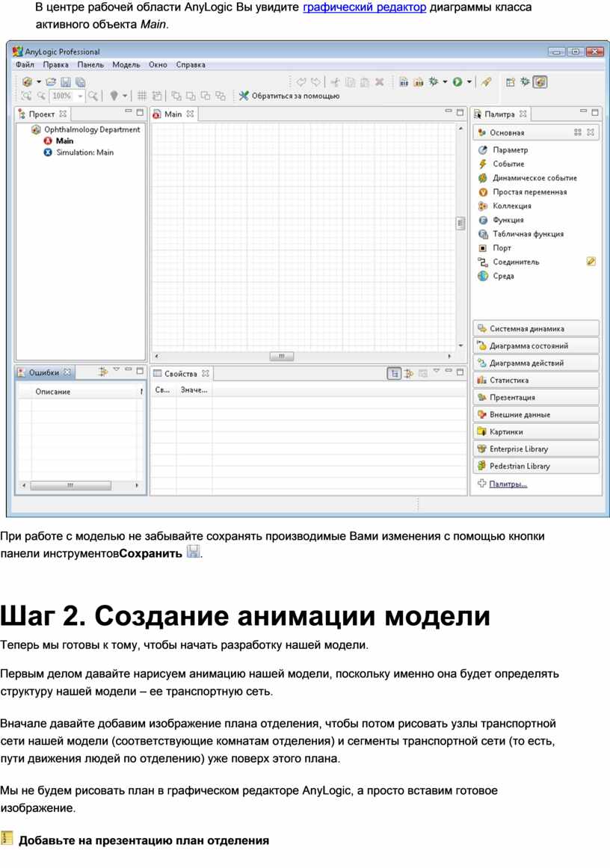This screenshot has height=868, width=610.
Task: Open the view menu triangle in Ошибки panel
Action: [116, 369]
